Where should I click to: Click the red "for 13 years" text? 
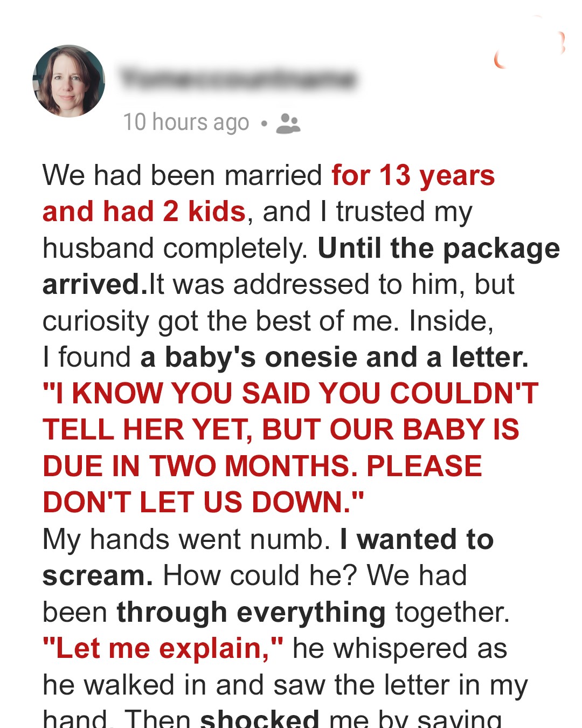413,176
